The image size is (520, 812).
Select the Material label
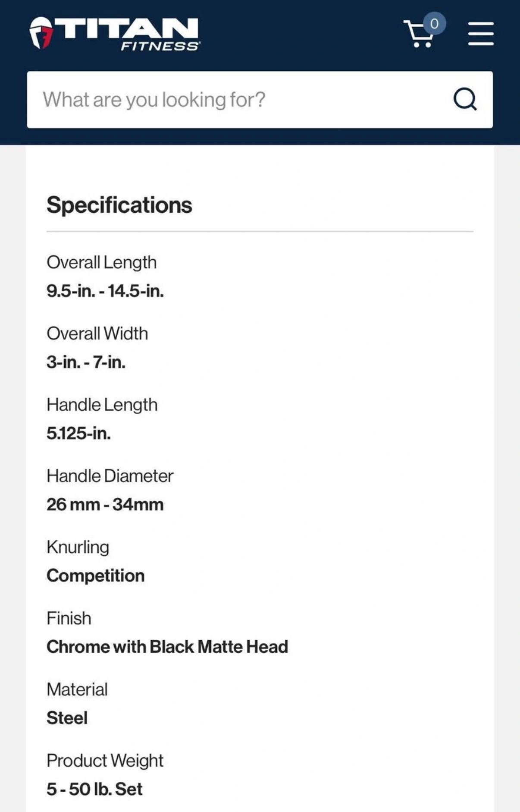click(x=77, y=689)
